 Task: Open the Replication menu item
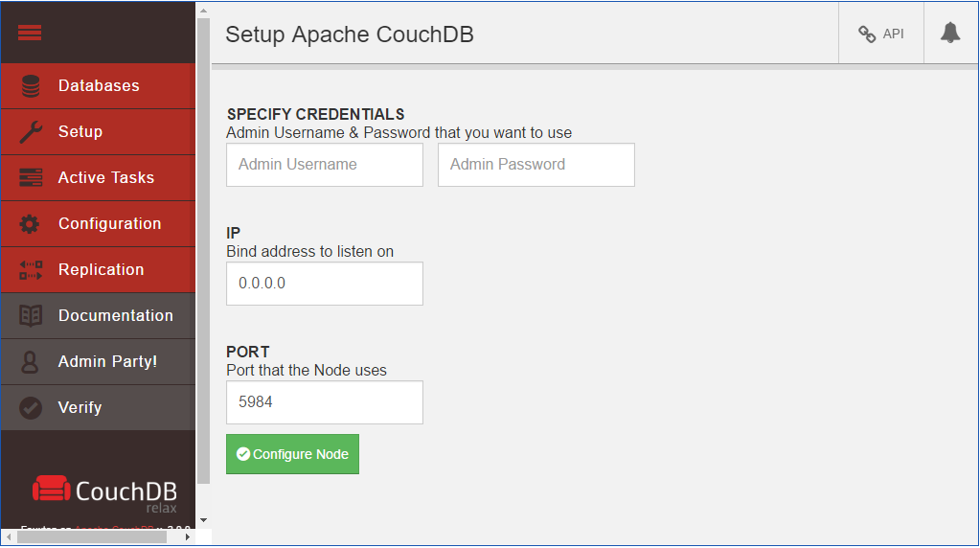click(101, 270)
